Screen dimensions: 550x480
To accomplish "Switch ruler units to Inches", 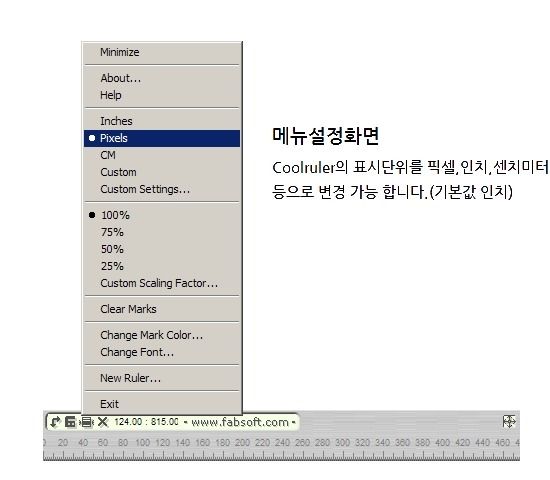I will pos(162,121).
